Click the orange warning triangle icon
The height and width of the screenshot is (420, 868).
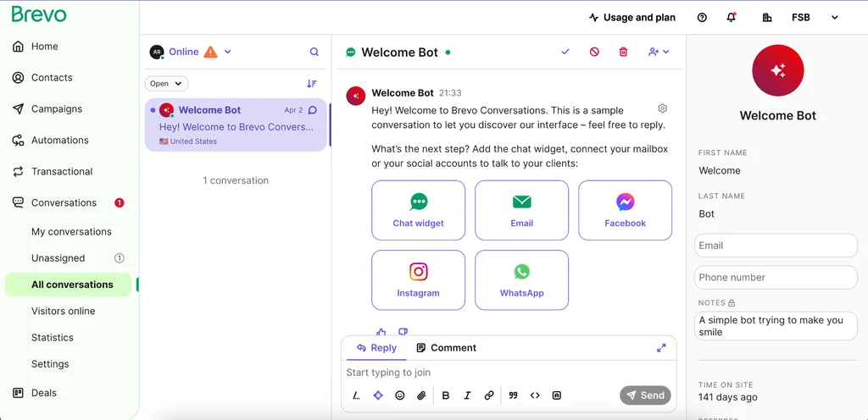[x=210, y=52]
